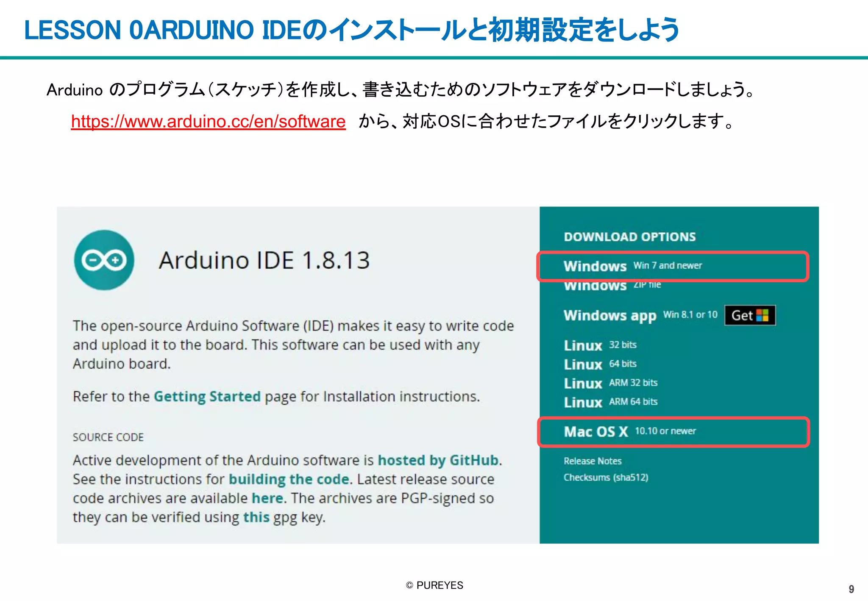Click the 'here' source archives link
This screenshot has width=868, height=601.
(267, 498)
